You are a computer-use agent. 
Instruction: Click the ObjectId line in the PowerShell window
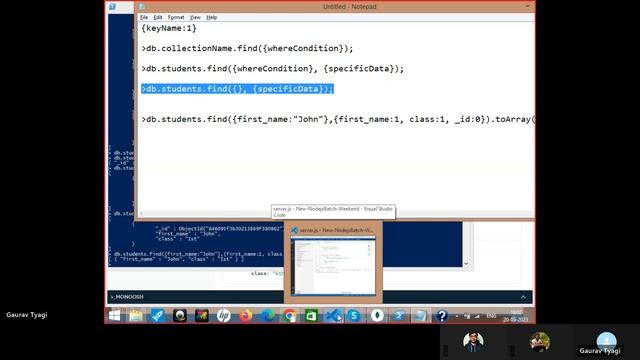pyautogui.click(x=219, y=229)
